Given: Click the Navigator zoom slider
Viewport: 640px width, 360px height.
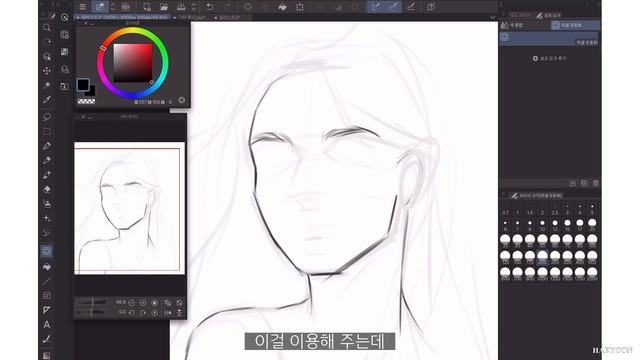Looking at the screenshot, I should 91,302.
